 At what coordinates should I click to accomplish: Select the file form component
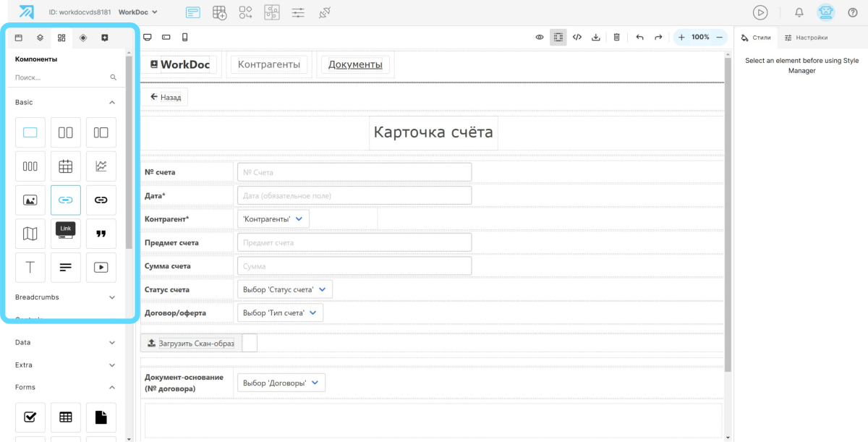click(x=101, y=417)
